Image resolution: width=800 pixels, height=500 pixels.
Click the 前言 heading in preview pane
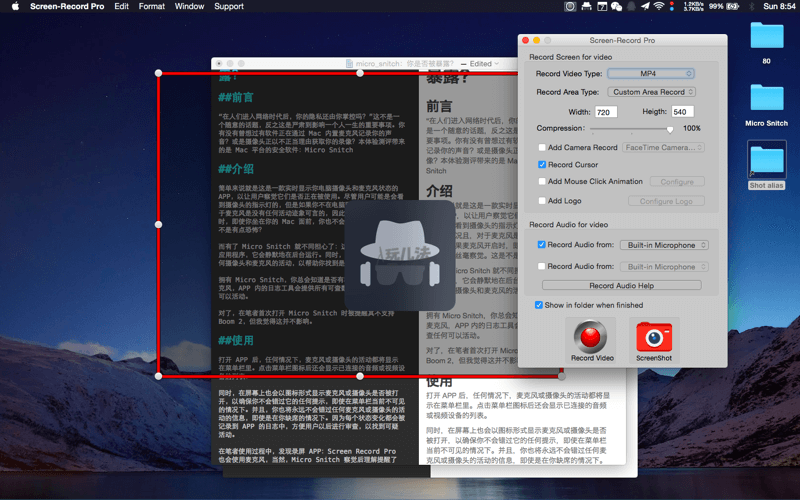click(439, 106)
